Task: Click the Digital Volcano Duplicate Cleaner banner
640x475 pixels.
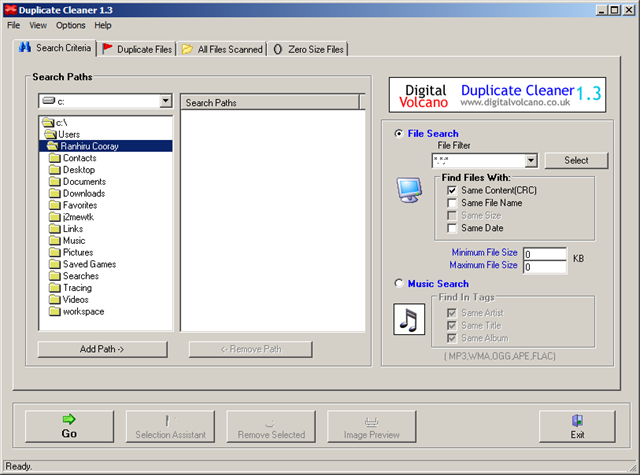Action: click(497, 95)
